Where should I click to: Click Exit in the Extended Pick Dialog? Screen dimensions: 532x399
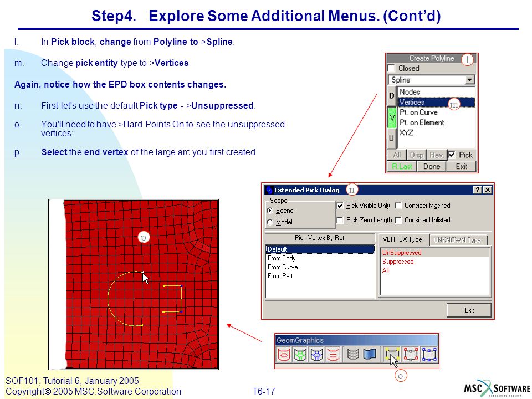(x=469, y=310)
